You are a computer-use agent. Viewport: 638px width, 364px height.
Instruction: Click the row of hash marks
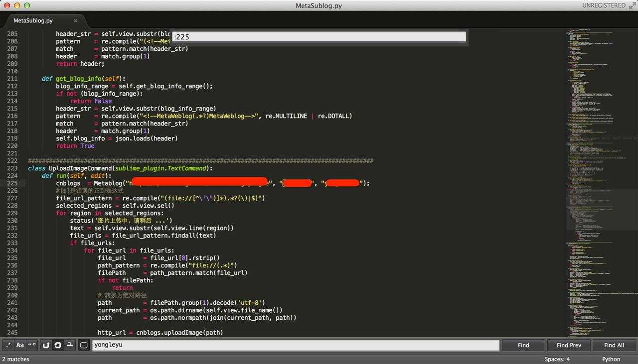point(200,161)
